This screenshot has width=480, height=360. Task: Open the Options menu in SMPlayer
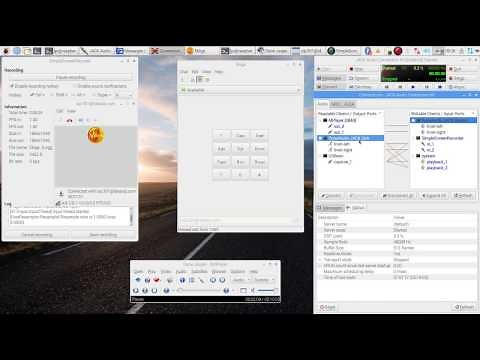click(237, 272)
